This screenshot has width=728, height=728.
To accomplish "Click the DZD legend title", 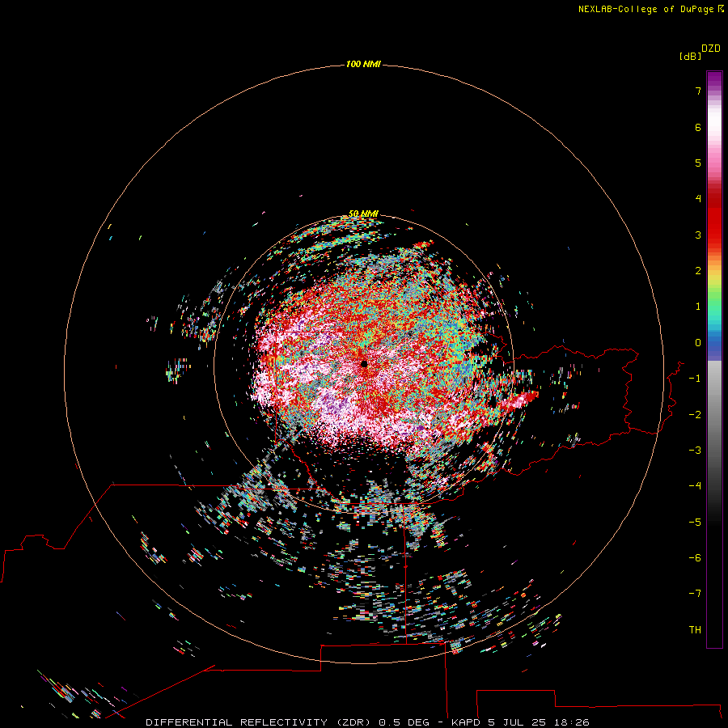I will coord(711,49).
